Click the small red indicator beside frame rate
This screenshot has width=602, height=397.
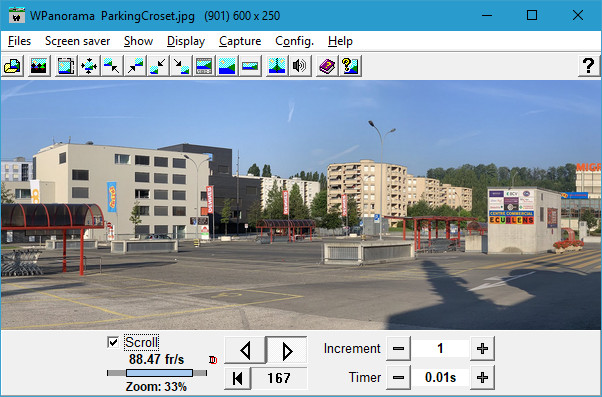[213, 360]
